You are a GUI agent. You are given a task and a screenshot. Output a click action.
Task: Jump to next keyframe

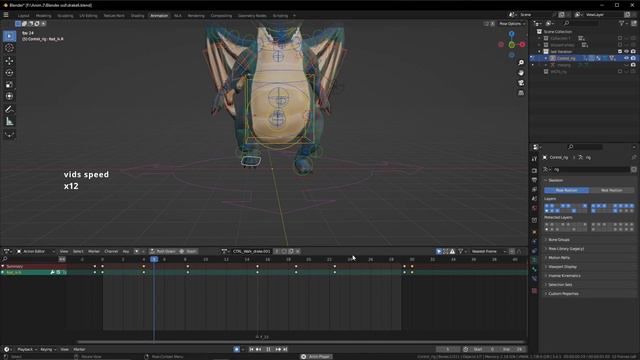pos(278,349)
